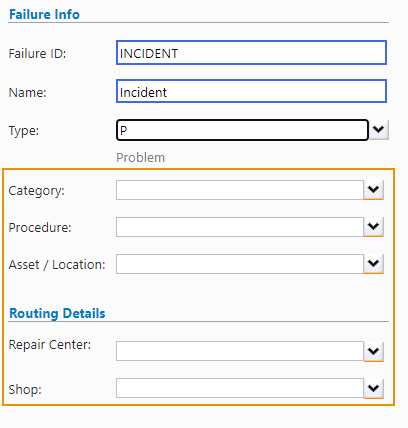Expand the Asset / Location dropdown arrow
The height and width of the screenshot is (428, 408).
coord(374,264)
